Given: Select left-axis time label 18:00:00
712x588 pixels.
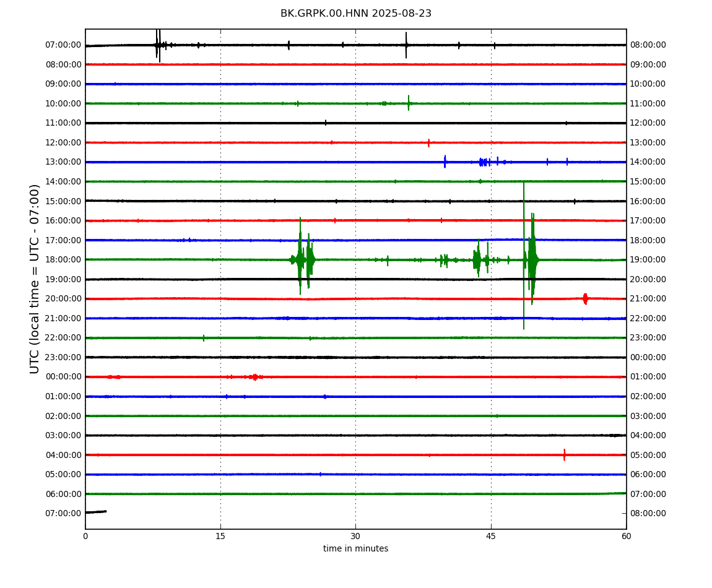Looking at the screenshot, I should point(64,260).
